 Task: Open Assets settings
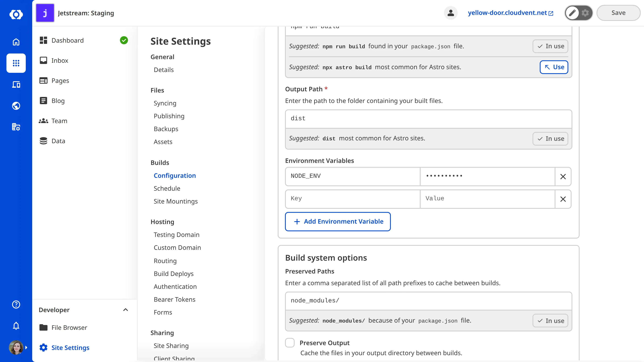pyautogui.click(x=163, y=142)
